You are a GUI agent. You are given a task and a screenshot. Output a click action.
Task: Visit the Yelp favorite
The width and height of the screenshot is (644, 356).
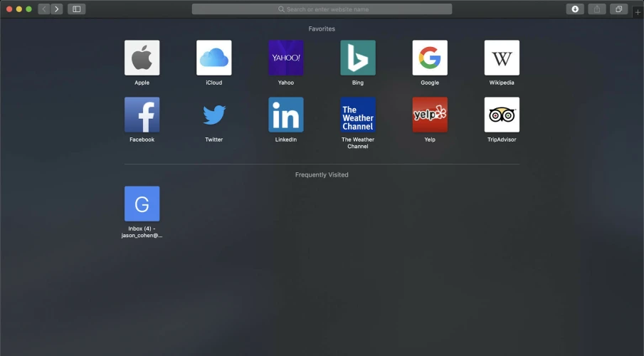click(430, 115)
